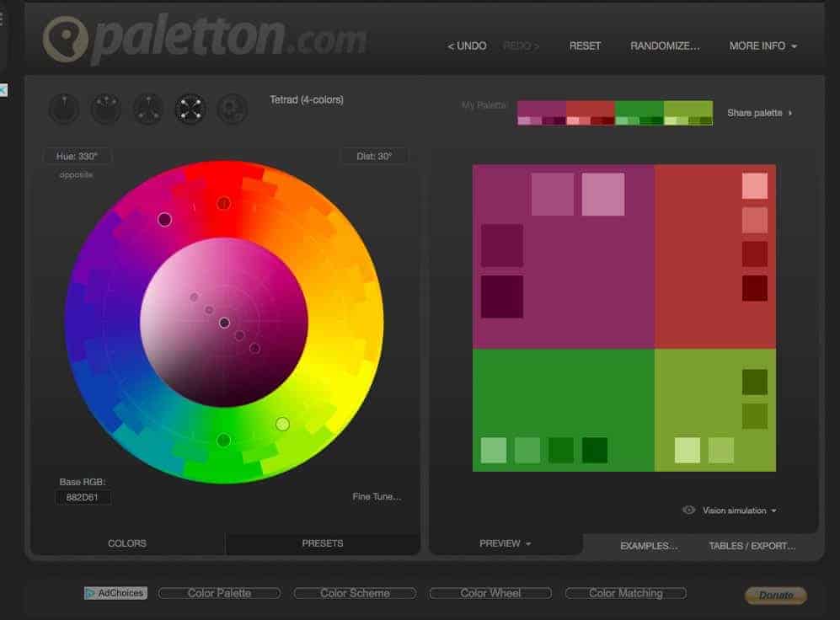Viewport: 840px width, 620px height.
Task: Click the dark olive swatch in olive block
Action: click(x=755, y=382)
